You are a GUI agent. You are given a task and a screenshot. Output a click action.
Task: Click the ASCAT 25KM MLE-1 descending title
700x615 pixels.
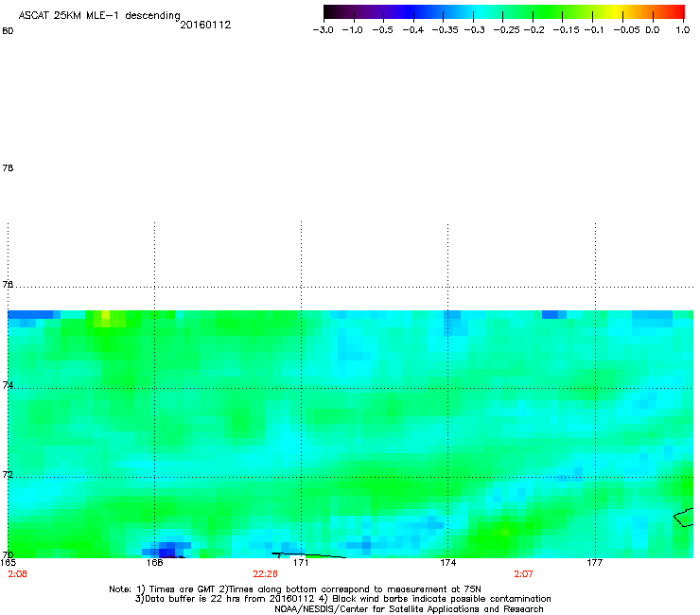(99, 16)
